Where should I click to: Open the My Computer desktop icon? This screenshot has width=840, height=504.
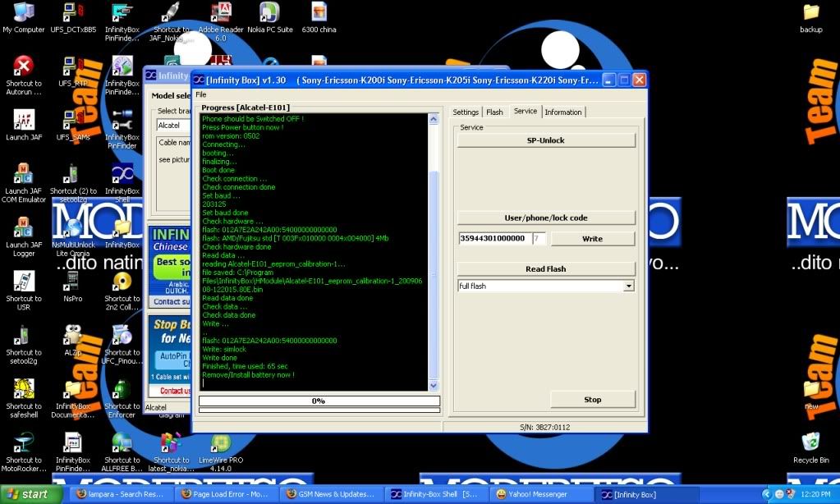pyautogui.click(x=24, y=14)
